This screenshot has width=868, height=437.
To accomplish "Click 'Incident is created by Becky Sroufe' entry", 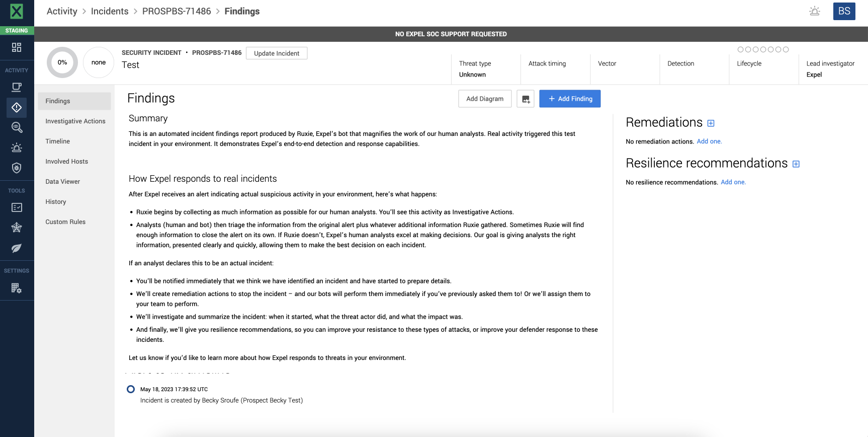I will coord(221,400).
